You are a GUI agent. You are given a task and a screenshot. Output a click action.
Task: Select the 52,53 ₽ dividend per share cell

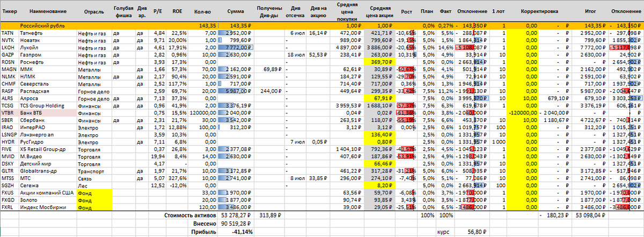point(319,55)
